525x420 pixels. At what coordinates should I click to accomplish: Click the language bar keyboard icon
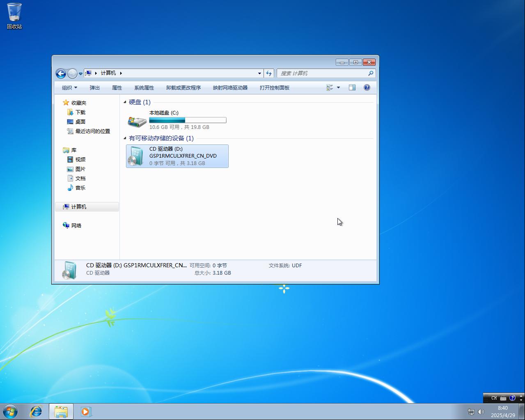click(x=503, y=398)
